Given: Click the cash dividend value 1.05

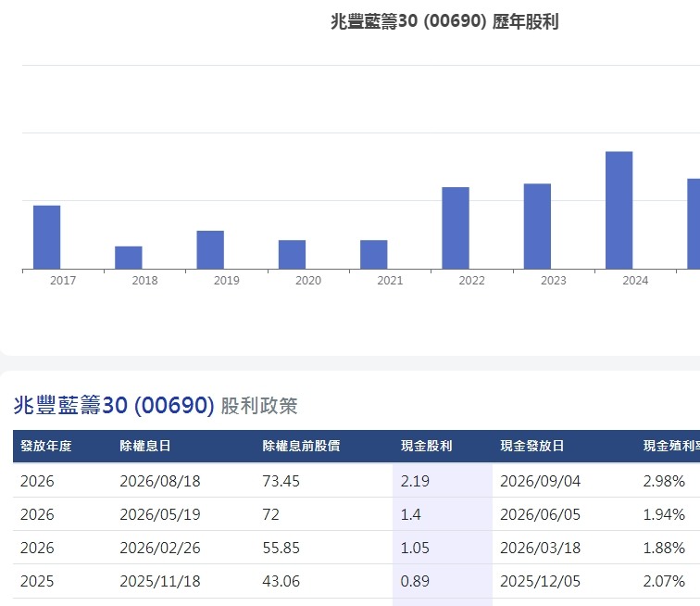Looking at the screenshot, I should 415,548.
